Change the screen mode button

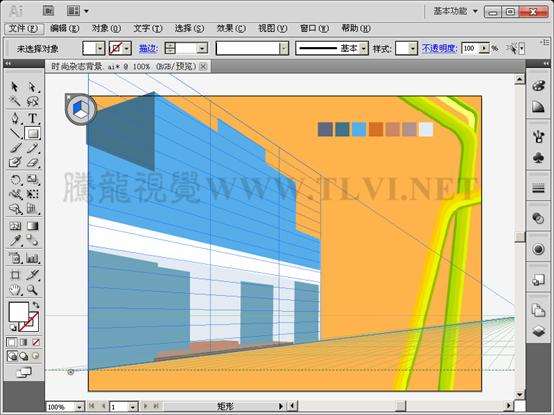tap(24, 372)
